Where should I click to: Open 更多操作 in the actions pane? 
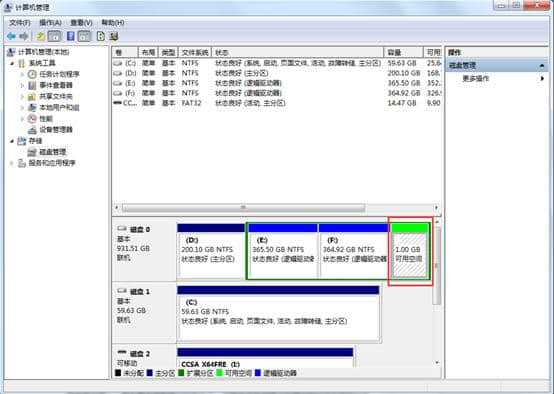pyautogui.click(x=476, y=78)
